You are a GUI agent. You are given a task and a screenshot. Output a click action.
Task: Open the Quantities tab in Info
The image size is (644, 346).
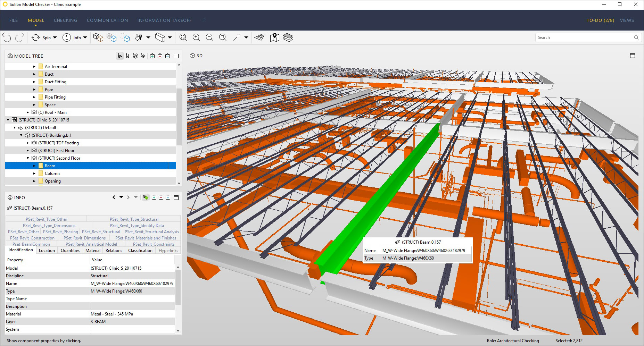pyautogui.click(x=70, y=251)
